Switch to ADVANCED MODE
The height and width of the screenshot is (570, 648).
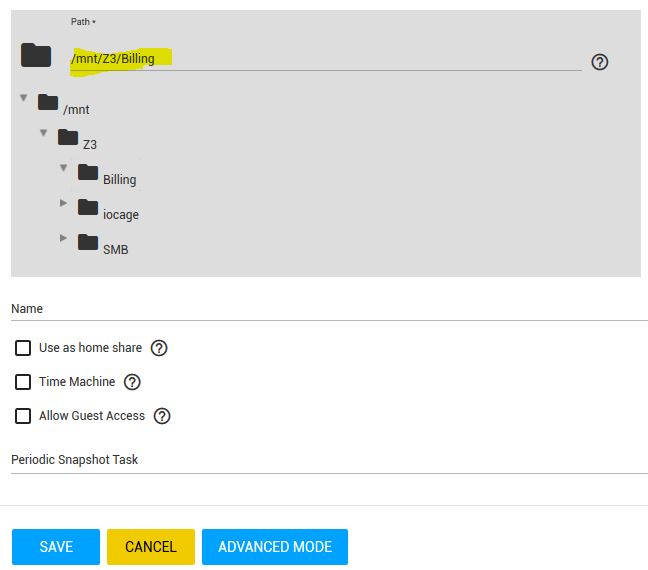[x=274, y=547]
